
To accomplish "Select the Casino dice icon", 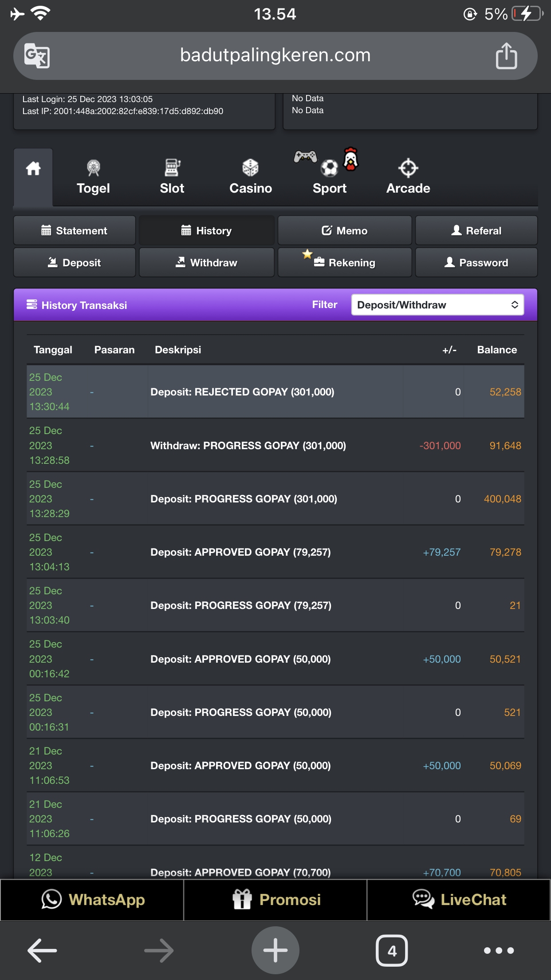I will click(x=250, y=168).
